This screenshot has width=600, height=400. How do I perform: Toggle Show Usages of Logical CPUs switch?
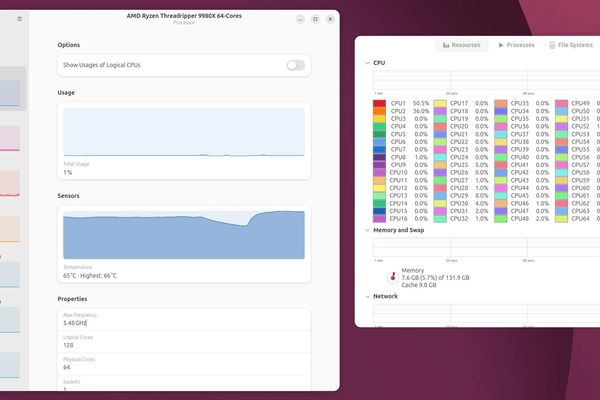(296, 65)
